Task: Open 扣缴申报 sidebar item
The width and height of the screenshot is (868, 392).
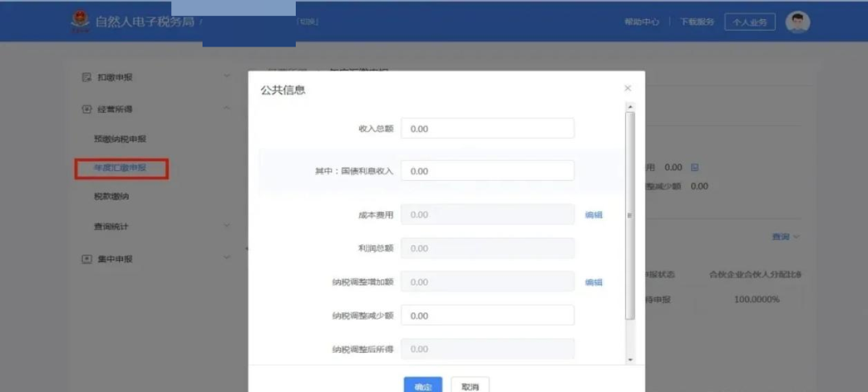Action: click(115, 77)
